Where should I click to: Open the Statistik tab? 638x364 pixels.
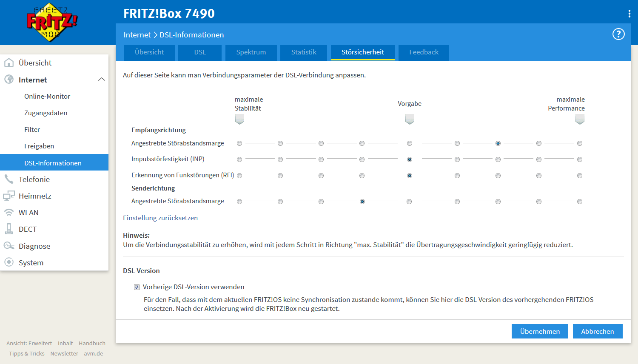[x=304, y=52]
